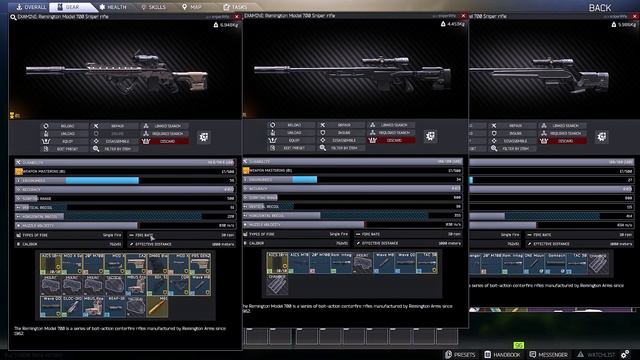Click Equip crown icon in middle window
Image resolution: width=640 pixels, height=360 pixels.
coord(273,140)
